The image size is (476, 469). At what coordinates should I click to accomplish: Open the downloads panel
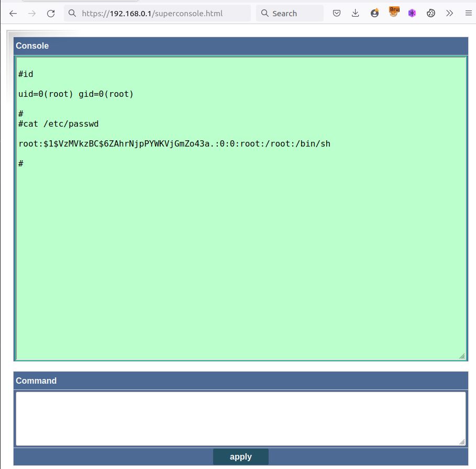coord(356,14)
